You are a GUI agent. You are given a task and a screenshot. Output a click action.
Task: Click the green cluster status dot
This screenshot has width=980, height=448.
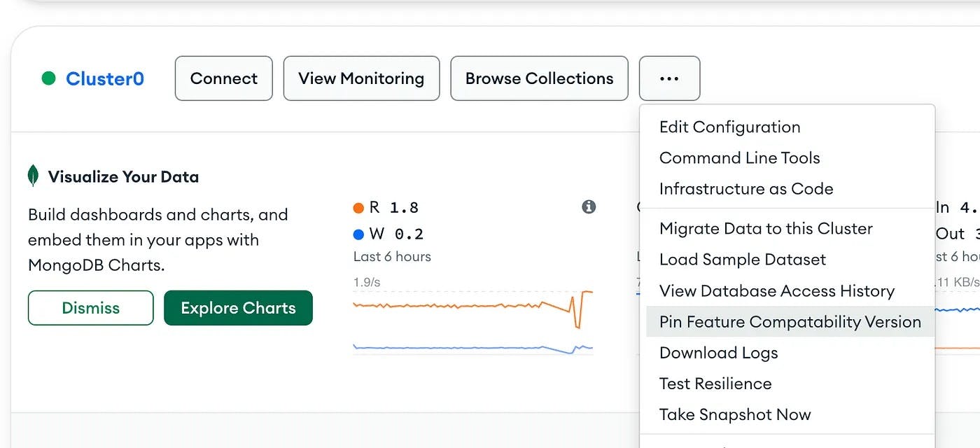pos(48,78)
